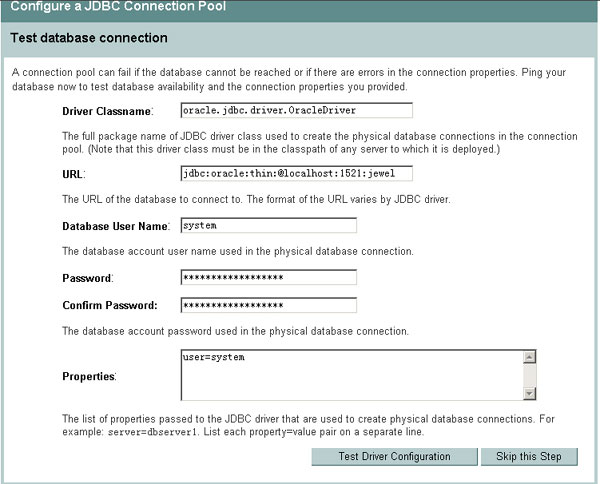The height and width of the screenshot is (484, 600).
Task: Click the 'Properties' label
Action: pyautogui.click(x=89, y=376)
